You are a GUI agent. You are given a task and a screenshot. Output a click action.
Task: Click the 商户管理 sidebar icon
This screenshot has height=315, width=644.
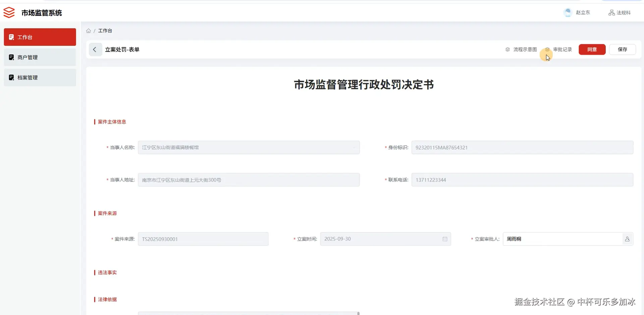(11, 57)
